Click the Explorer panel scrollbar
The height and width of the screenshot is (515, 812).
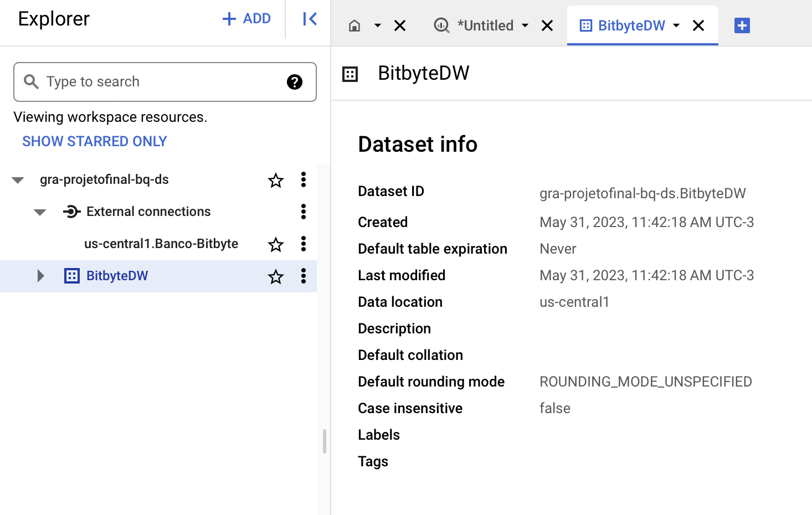point(324,441)
